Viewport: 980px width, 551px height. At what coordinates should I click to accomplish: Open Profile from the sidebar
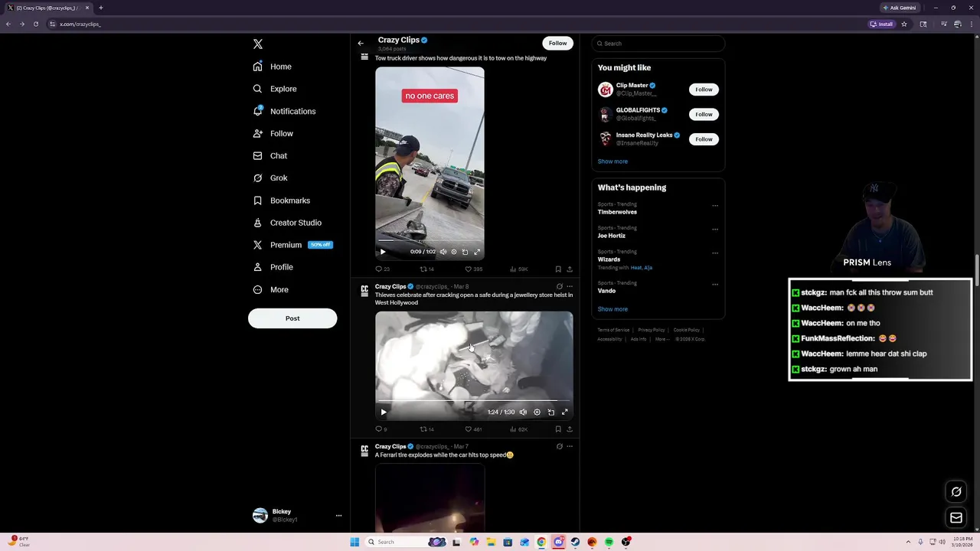[273, 267]
